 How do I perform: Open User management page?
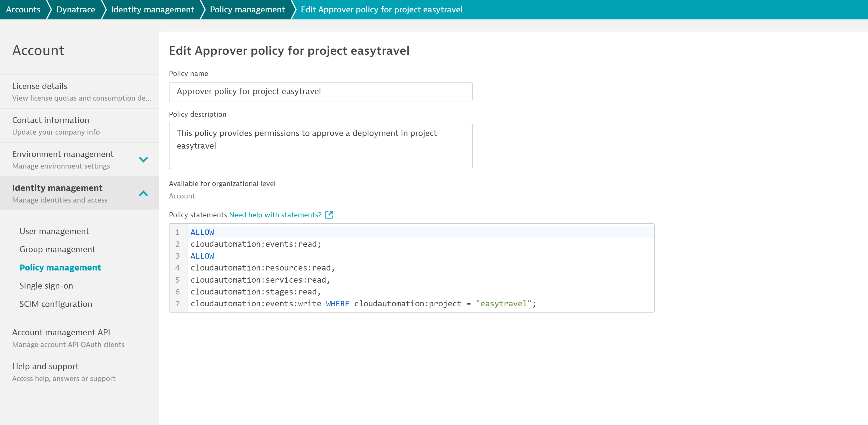tap(54, 231)
